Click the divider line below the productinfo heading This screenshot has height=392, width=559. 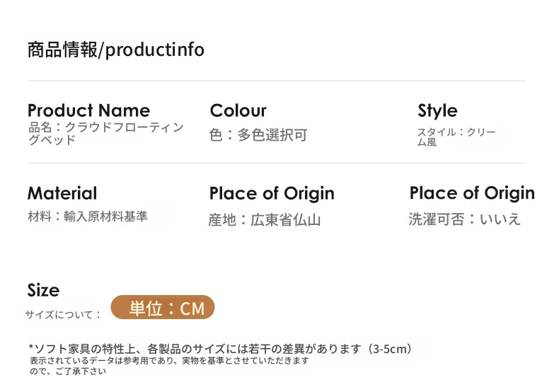click(x=276, y=81)
